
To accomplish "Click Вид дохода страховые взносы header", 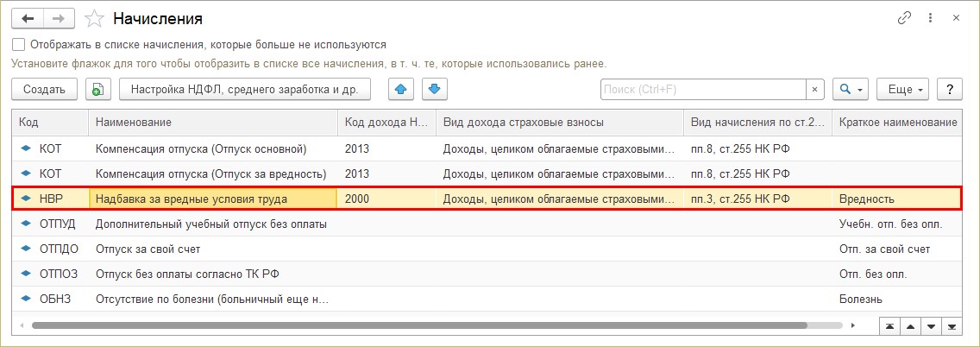I will [x=560, y=123].
